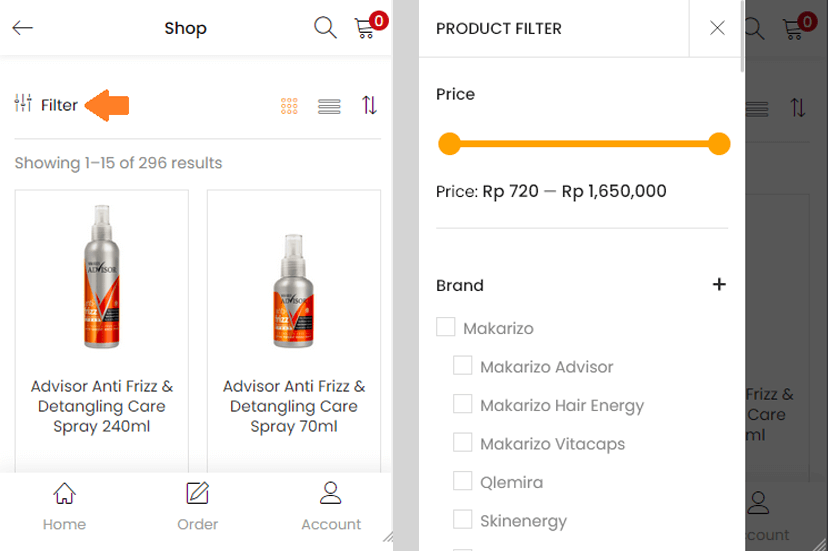Close the Product Filter panel
828x551 pixels.
tap(717, 28)
